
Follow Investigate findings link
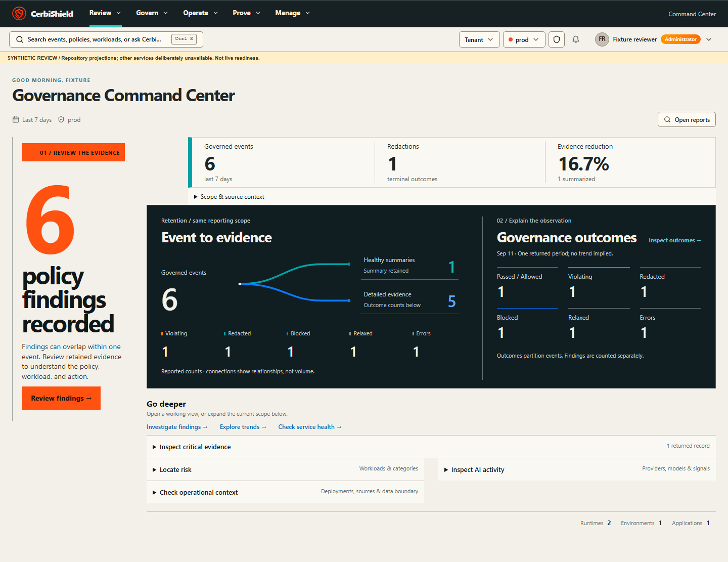pyautogui.click(x=177, y=427)
